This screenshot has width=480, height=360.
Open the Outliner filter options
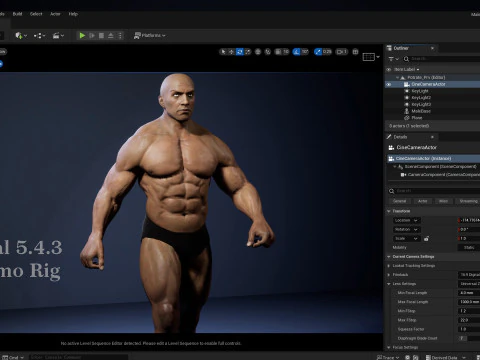tap(394, 59)
